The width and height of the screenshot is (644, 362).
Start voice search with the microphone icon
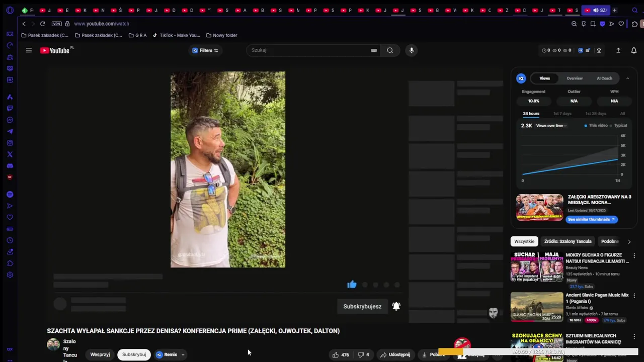tap(412, 50)
